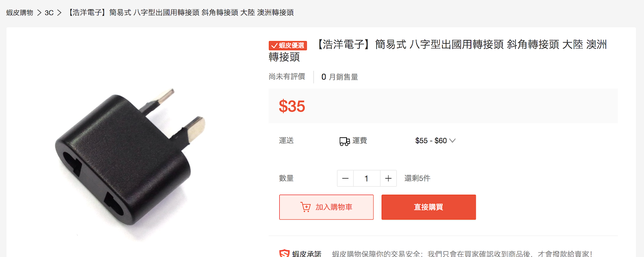
Task: Expand the $55 - $60 shipping fee dropdown
Action: [x=435, y=141]
